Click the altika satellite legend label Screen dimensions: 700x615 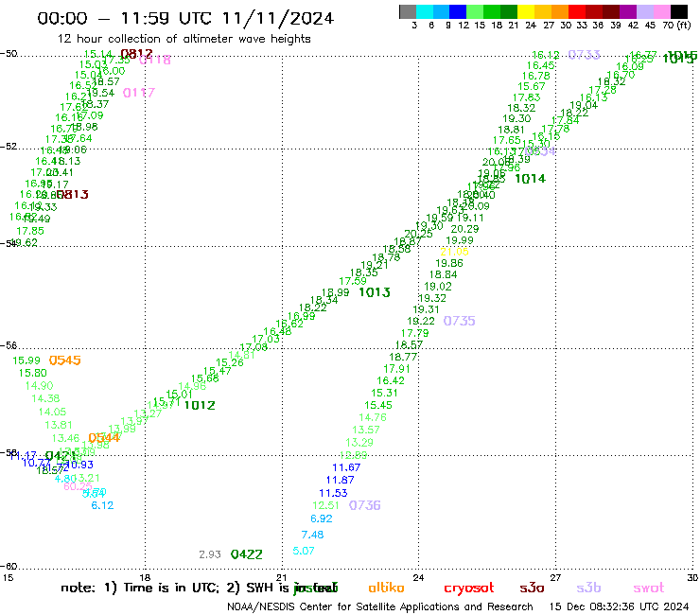[386, 589]
